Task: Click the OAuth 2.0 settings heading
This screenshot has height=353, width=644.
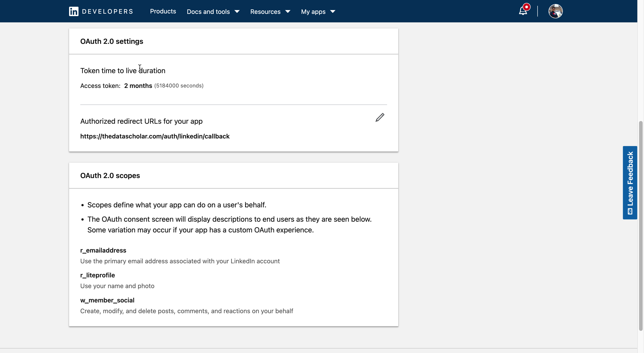Action: pos(112,41)
